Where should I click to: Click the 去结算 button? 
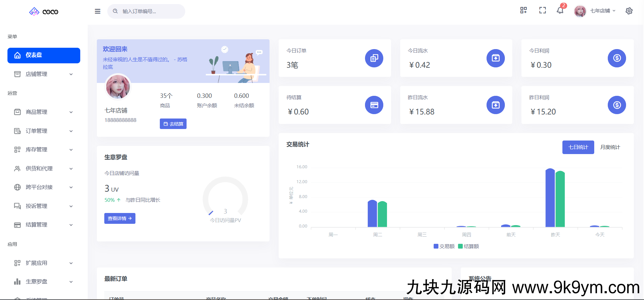coord(173,124)
